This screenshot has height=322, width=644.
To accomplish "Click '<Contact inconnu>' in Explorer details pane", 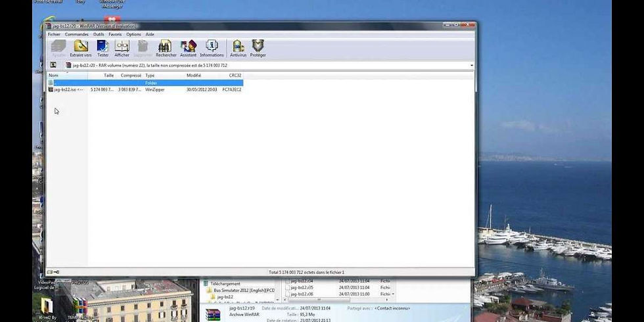I will click(392, 308).
